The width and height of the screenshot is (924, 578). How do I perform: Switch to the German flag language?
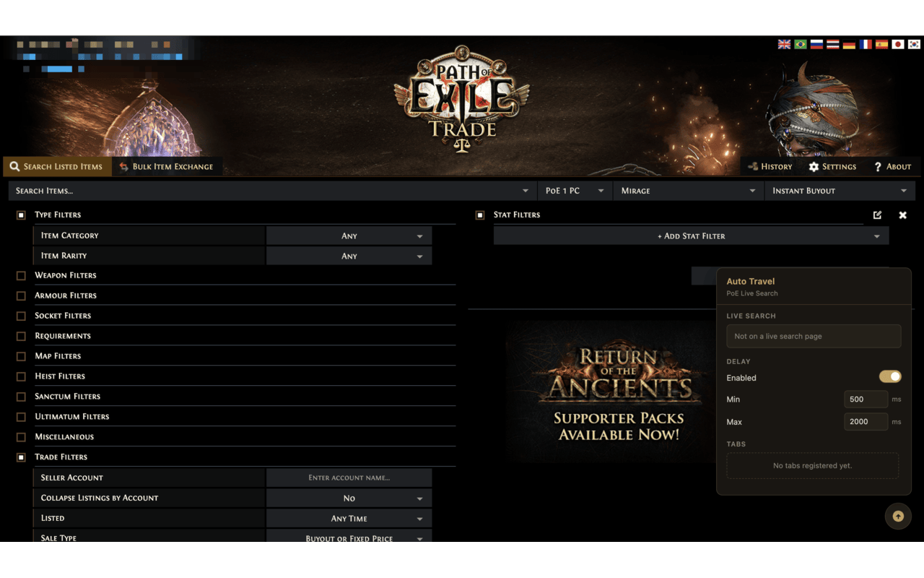click(849, 44)
